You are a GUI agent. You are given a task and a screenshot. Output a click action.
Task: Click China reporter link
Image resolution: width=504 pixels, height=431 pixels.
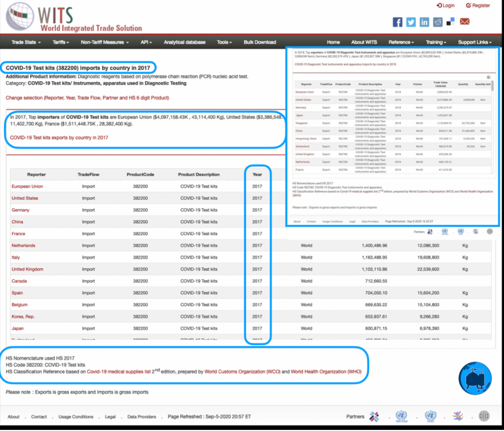pyautogui.click(x=17, y=222)
